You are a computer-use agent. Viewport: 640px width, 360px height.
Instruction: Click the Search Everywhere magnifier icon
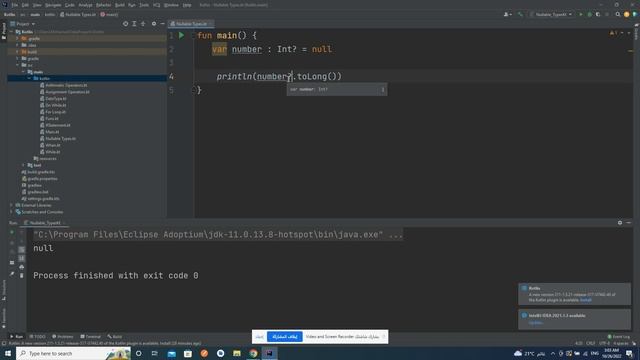pyautogui.click(x=618, y=14)
